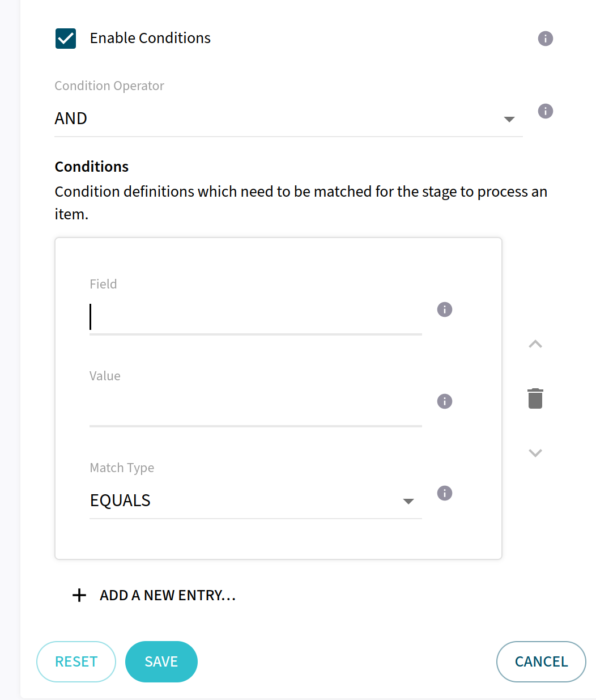
Task: View info icon for Match Type
Action: point(445,493)
